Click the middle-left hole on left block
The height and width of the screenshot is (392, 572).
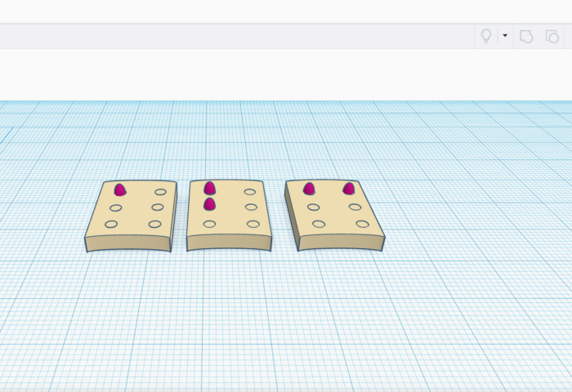click(x=115, y=207)
